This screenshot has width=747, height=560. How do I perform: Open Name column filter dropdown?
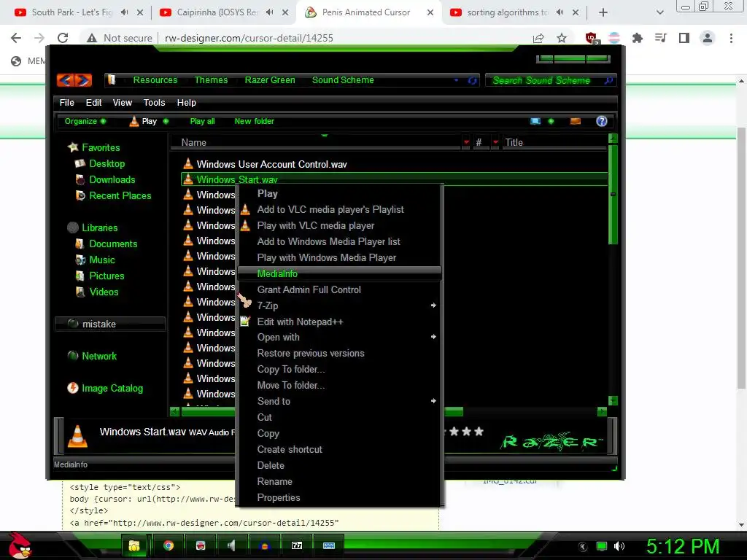pyautogui.click(x=466, y=142)
